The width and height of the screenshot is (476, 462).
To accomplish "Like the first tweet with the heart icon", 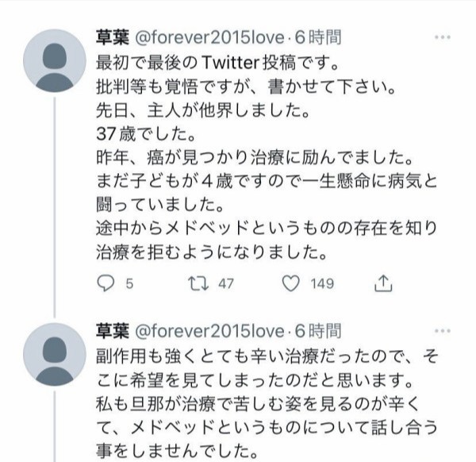I will click(x=292, y=283).
